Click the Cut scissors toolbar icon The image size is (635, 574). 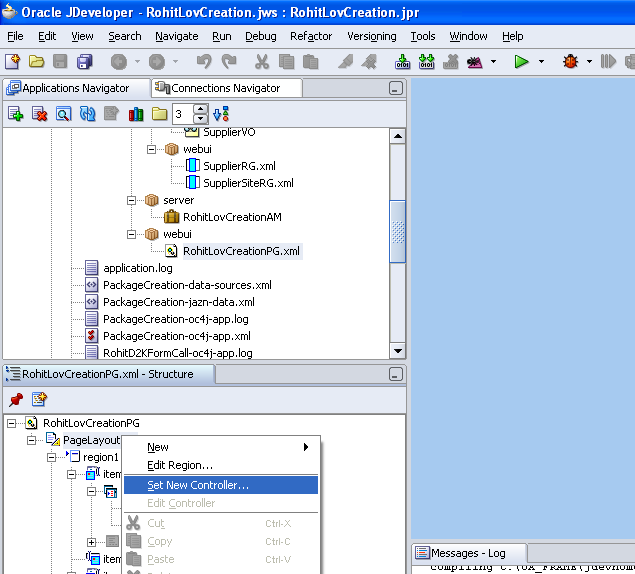pyautogui.click(x=262, y=62)
